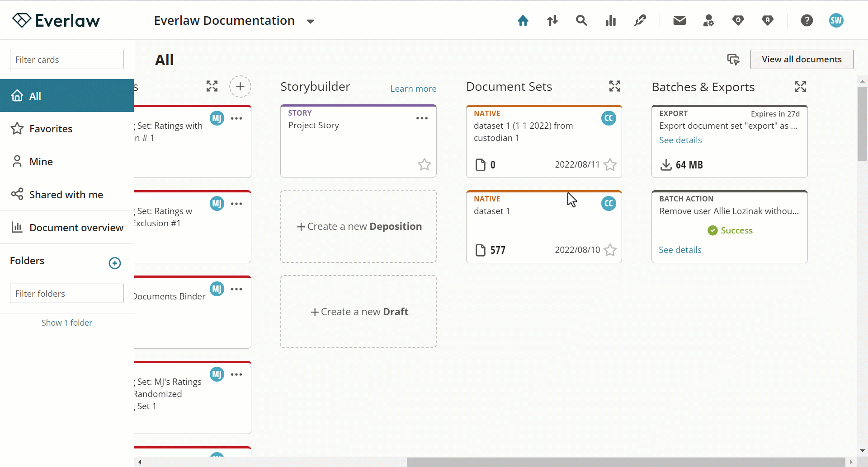Open three-dot menu on 'Exclusion #1' card
The width and height of the screenshot is (868, 467).
236,204
